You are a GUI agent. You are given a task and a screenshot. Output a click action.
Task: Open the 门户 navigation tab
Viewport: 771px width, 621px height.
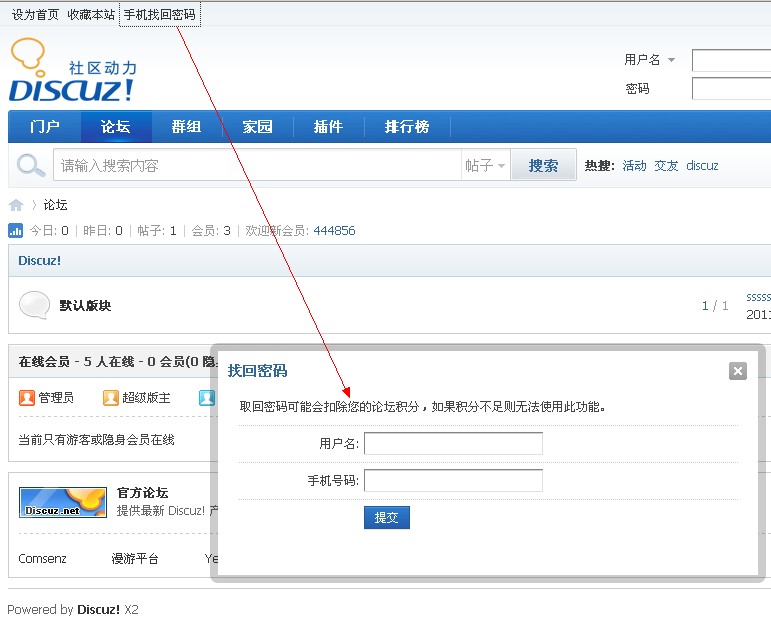coord(45,126)
